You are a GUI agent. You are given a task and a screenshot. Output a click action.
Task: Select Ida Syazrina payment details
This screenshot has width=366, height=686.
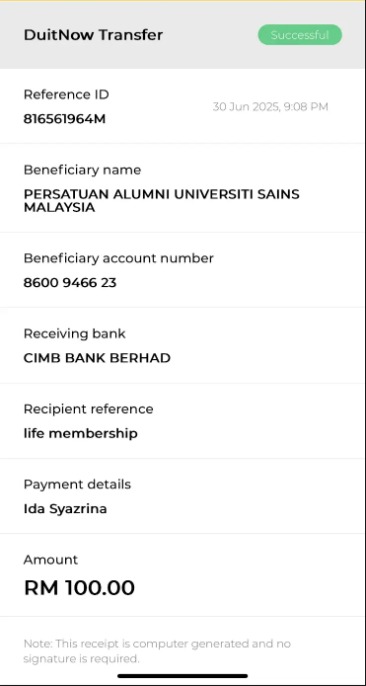[x=65, y=509]
